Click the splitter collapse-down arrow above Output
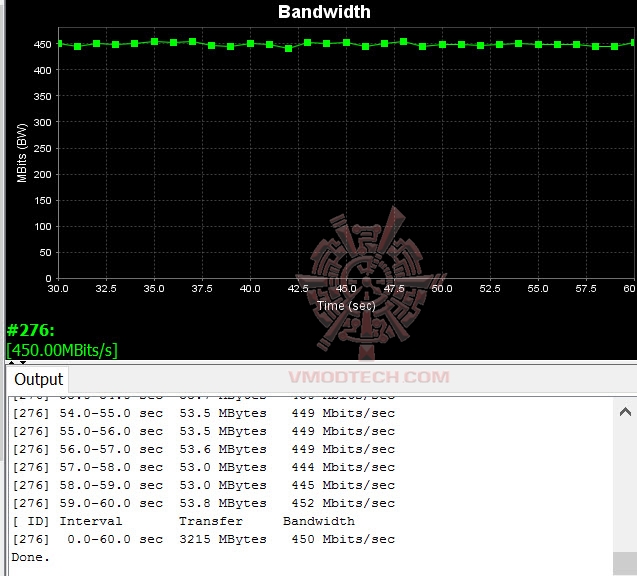 point(23,362)
